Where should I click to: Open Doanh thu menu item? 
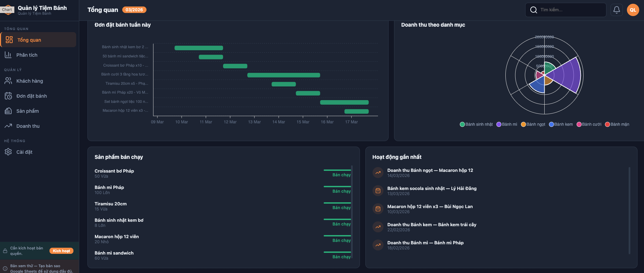28,126
